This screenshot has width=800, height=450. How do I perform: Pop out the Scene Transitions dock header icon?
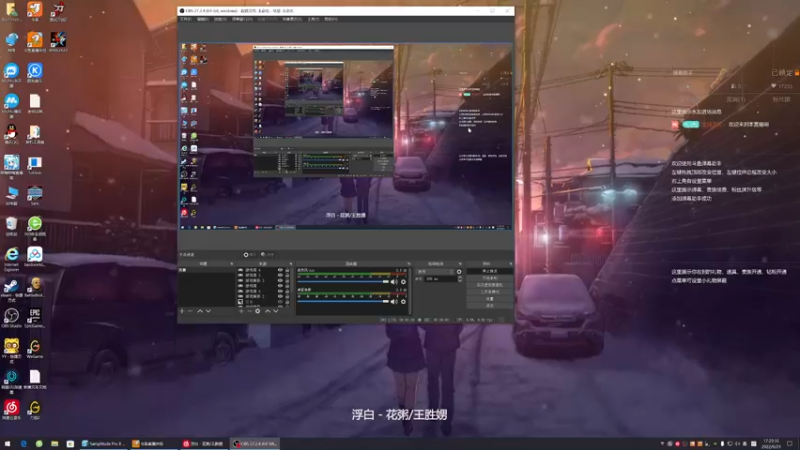pos(460,264)
